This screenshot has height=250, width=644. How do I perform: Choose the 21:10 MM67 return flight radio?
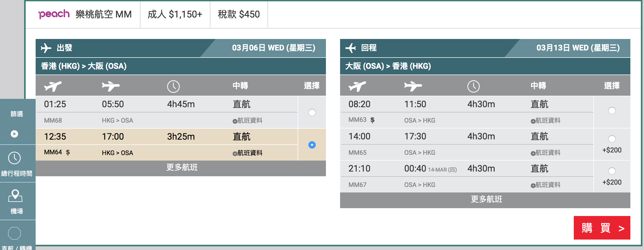[x=612, y=171]
